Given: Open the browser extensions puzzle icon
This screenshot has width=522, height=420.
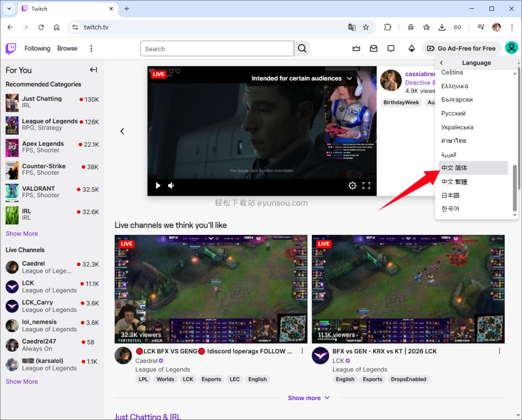Looking at the screenshot, I should (x=387, y=28).
